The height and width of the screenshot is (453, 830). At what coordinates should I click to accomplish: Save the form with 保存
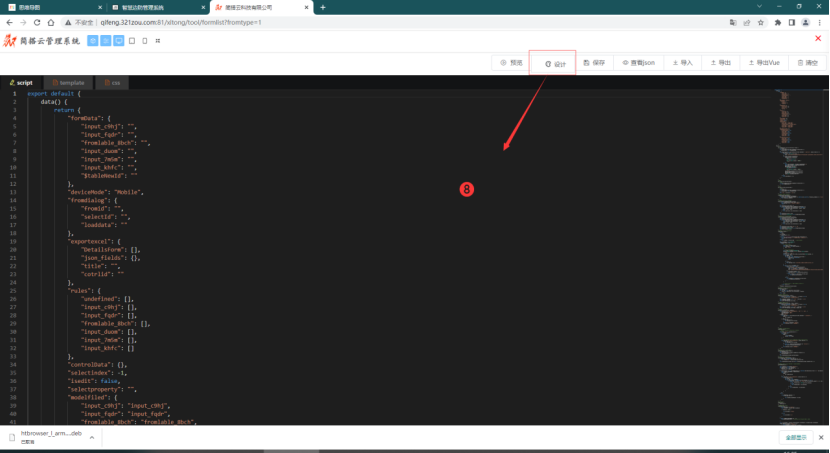tap(594, 62)
